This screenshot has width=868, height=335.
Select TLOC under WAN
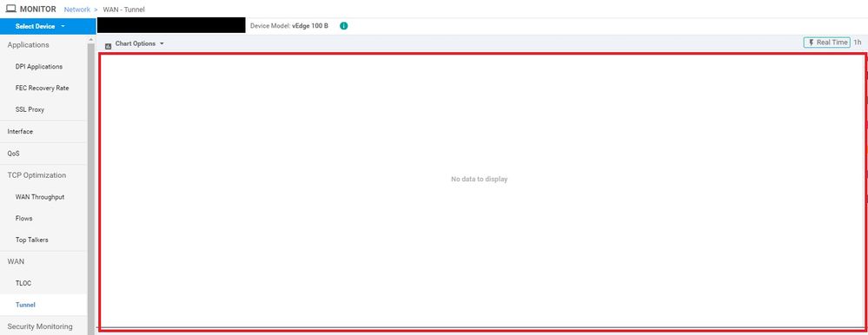pyautogui.click(x=23, y=283)
